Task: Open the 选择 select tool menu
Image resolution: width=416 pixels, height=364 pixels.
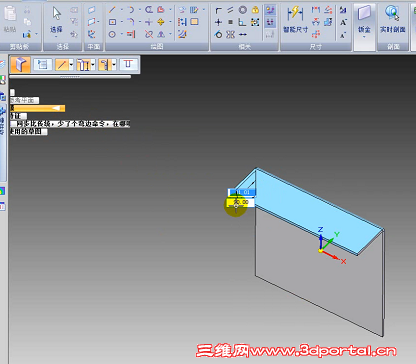Action: (x=56, y=21)
